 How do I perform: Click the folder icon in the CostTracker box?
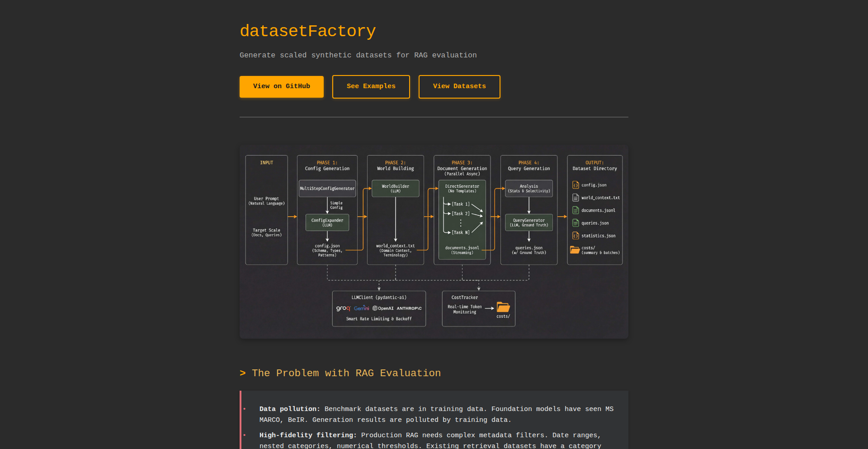click(503, 307)
